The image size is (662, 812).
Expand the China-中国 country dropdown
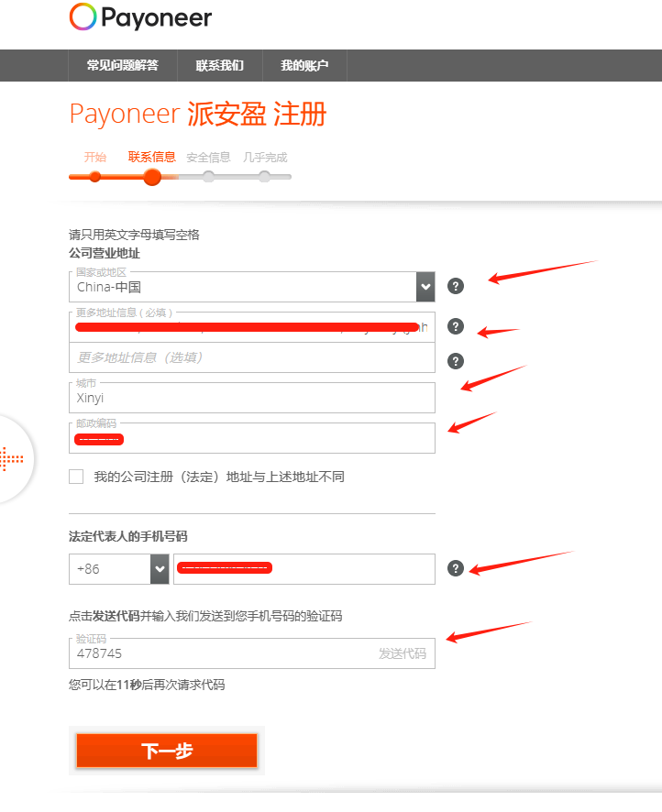425,286
